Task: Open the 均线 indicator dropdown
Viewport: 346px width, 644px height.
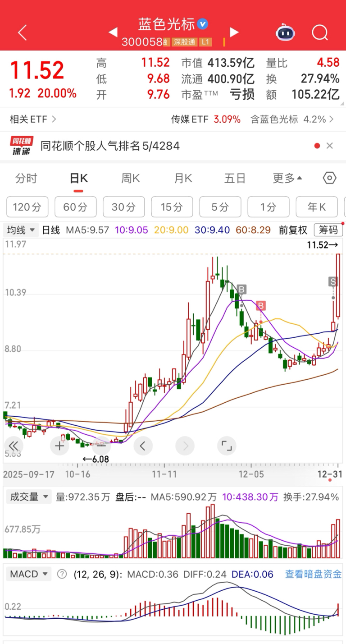Action: pos(21,230)
